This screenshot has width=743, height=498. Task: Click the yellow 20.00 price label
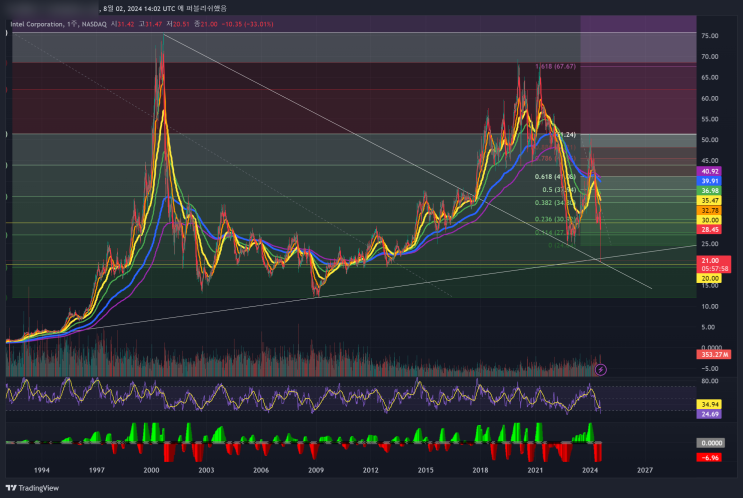pos(709,279)
